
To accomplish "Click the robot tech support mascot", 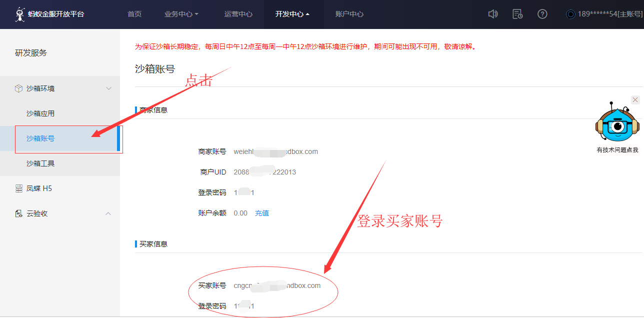I will point(617,123).
